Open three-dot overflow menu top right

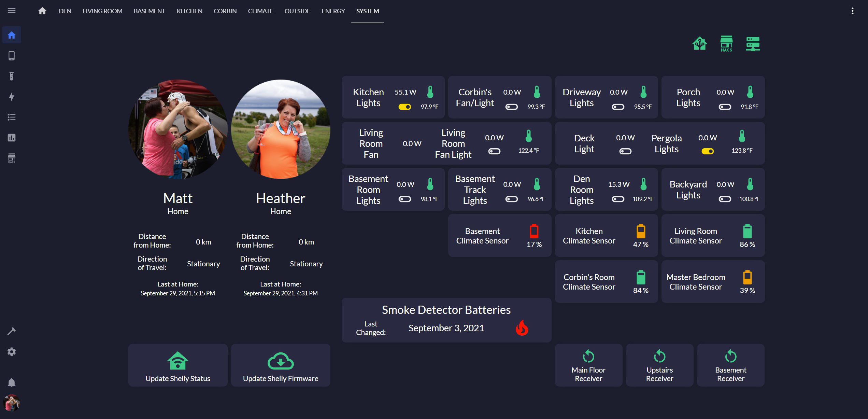click(x=852, y=11)
